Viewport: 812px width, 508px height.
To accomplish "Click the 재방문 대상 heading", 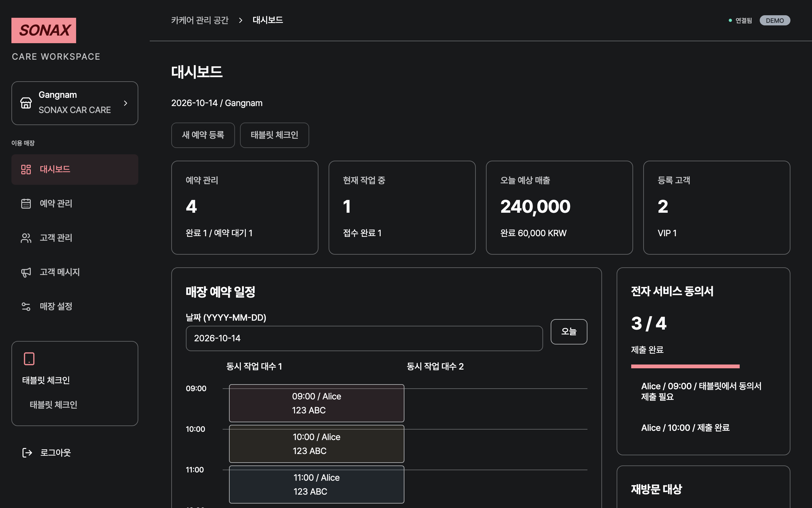I will click(656, 489).
